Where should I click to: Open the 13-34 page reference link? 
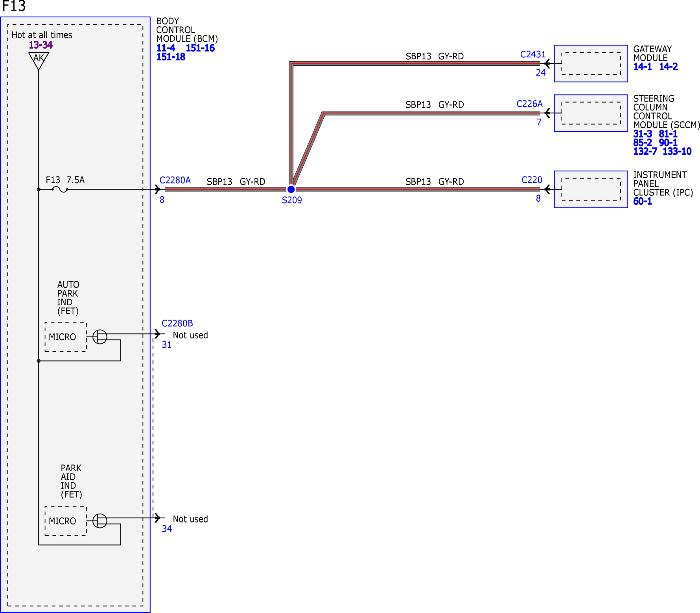pos(41,45)
